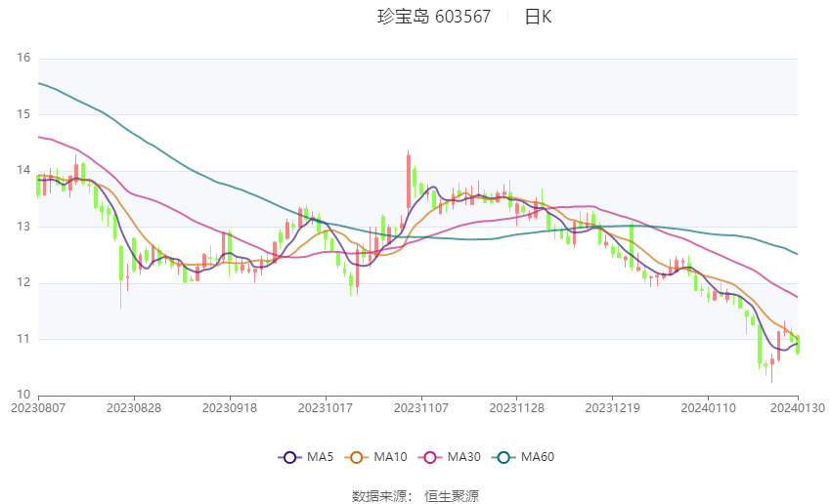Click the 日K label in the title
This screenshot has width=831, height=504.
pyautogui.click(x=538, y=17)
